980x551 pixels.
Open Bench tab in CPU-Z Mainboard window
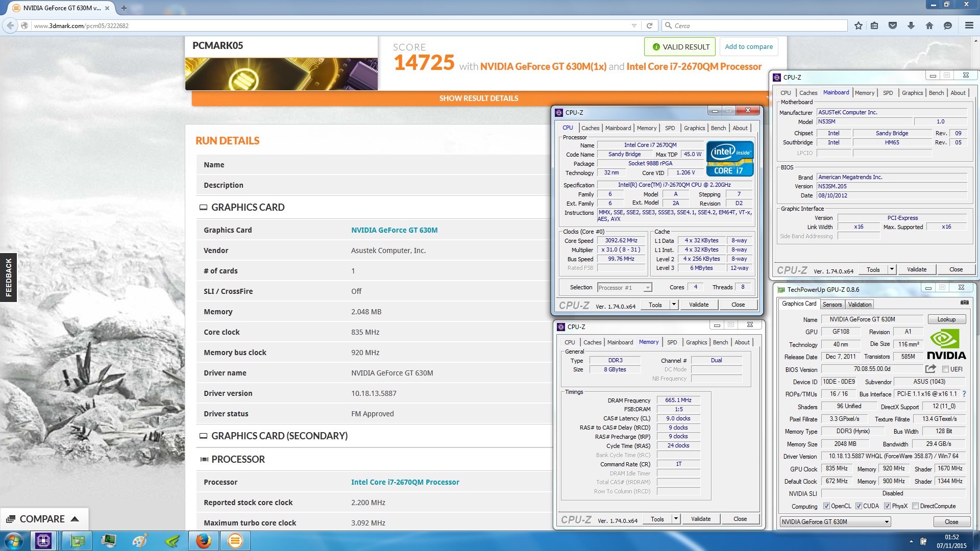point(936,93)
